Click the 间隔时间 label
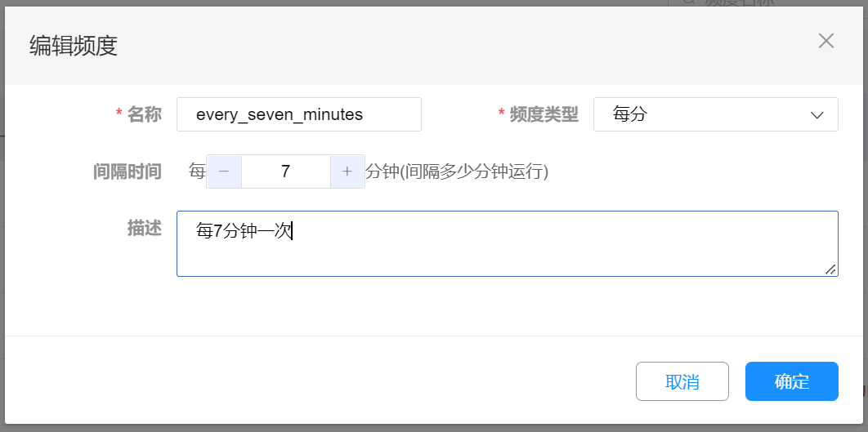868x432 pixels. coord(128,171)
